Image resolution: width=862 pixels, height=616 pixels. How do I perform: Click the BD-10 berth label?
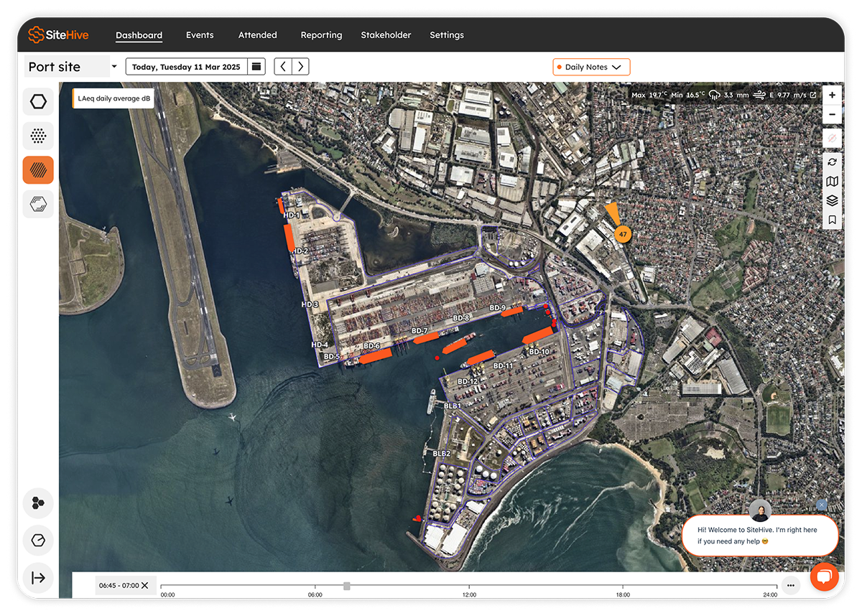539,352
